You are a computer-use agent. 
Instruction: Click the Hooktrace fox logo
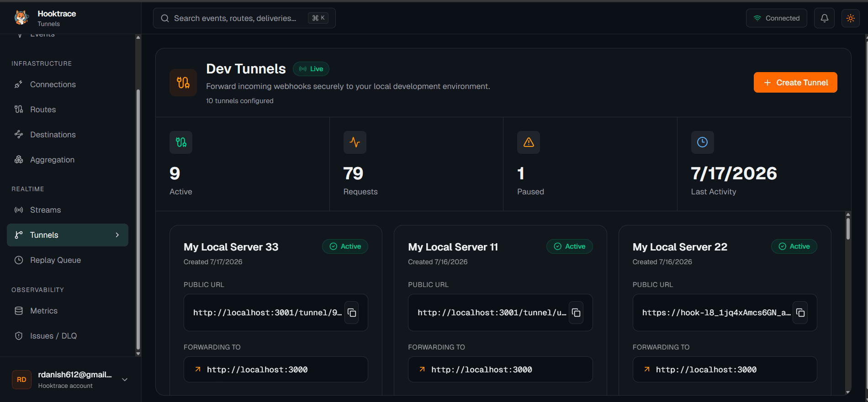pos(21,17)
